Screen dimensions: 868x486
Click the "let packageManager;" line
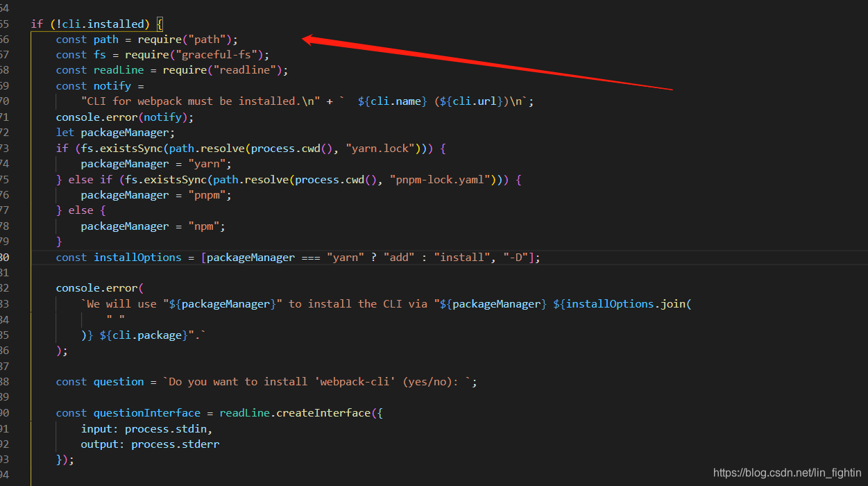coord(115,133)
